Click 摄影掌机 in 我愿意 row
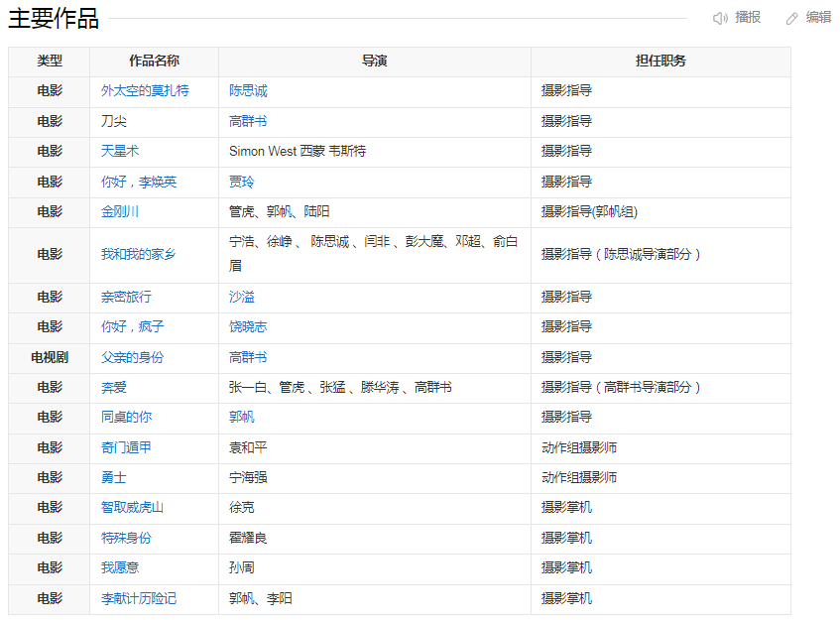 coord(566,567)
